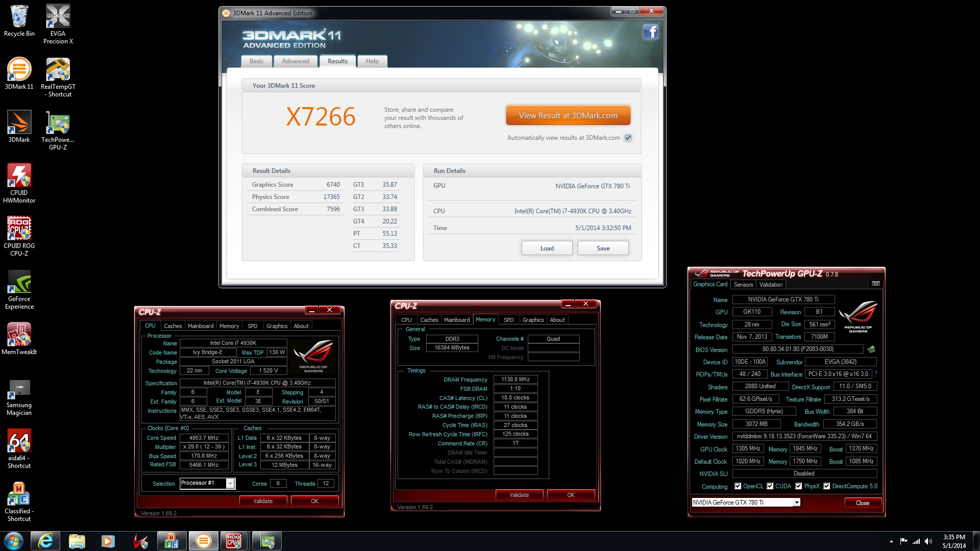This screenshot has height=551, width=980.
Task: Toggle CUDA checkbox in GPU-Z
Action: click(x=770, y=486)
